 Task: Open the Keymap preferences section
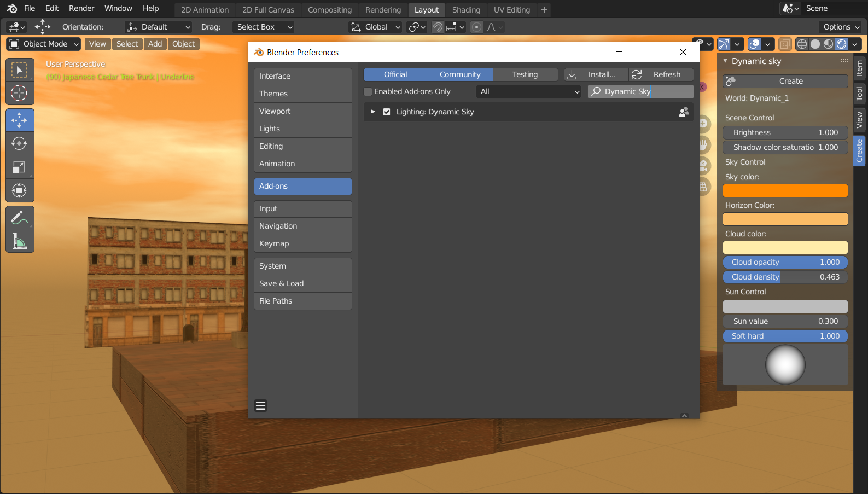tap(303, 243)
